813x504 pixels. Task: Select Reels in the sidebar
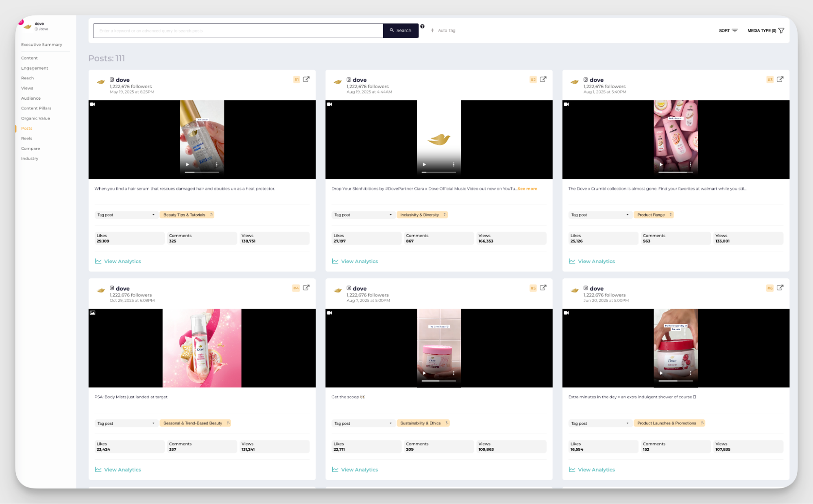coord(27,138)
